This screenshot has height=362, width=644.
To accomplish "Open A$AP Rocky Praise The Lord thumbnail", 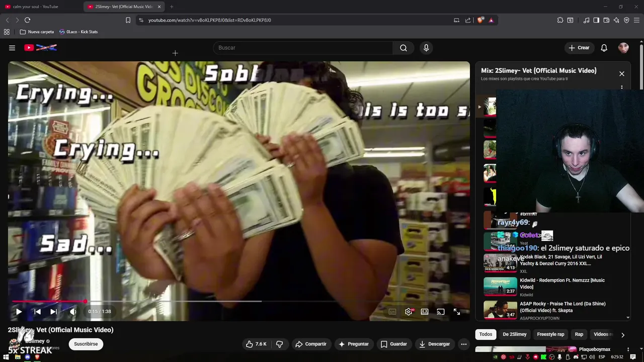I will point(500,310).
